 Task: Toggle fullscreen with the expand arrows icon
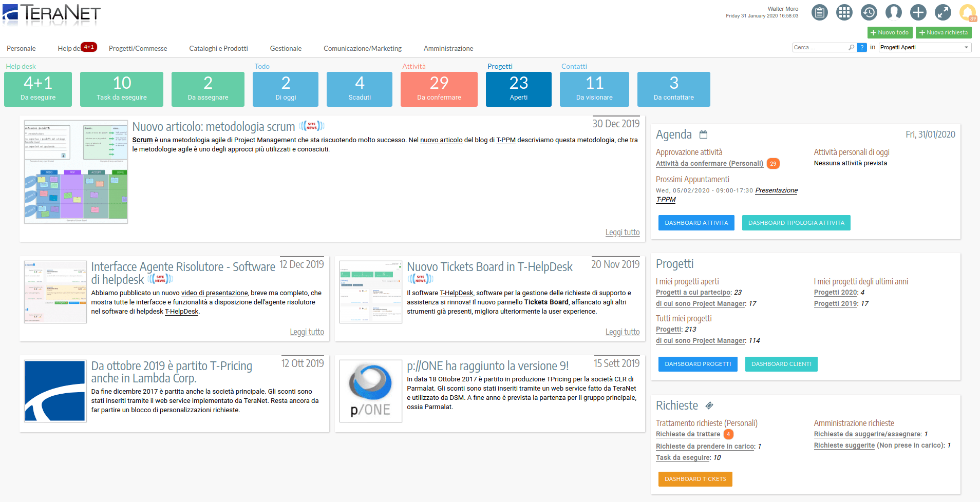point(943,12)
